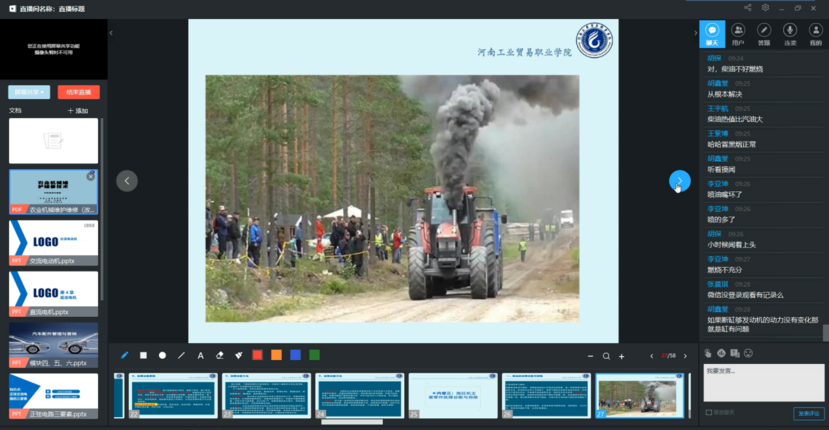This screenshot has height=430, width=829.
Task: Switch to the 答题 quiz tab
Action: coord(764,34)
